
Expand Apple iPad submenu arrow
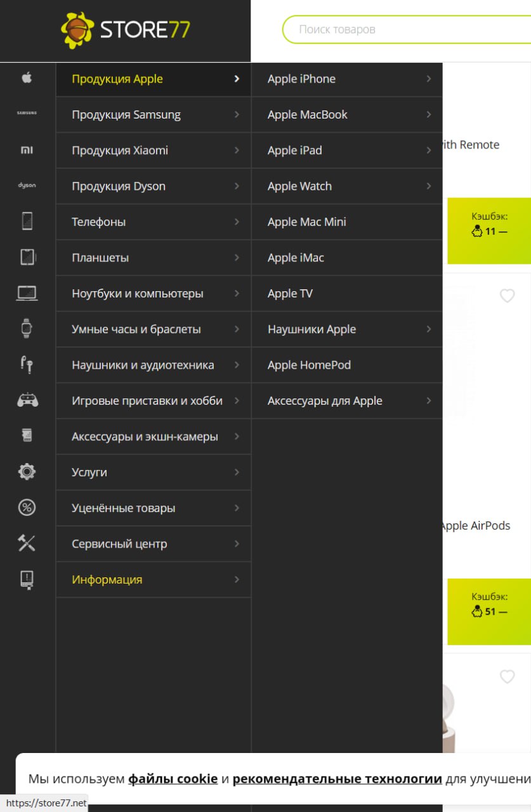click(429, 150)
